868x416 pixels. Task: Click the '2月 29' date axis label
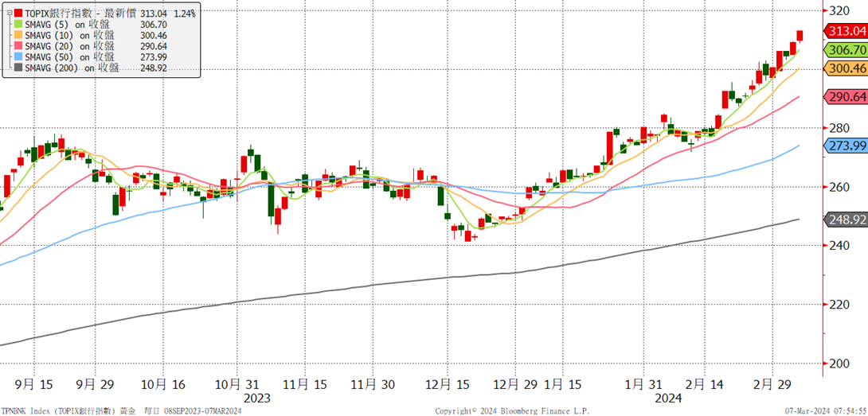[x=772, y=384]
